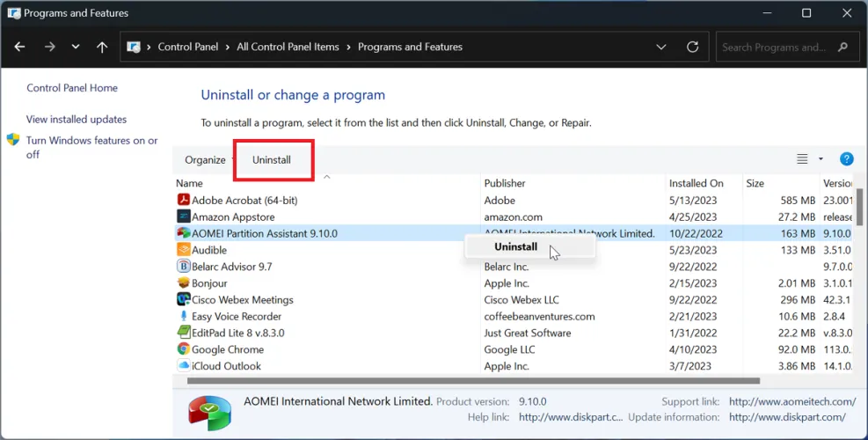The width and height of the screenshot is (868, 440).
Task: Expand the address bar history dropdown
Action: [x=661, y=48]
